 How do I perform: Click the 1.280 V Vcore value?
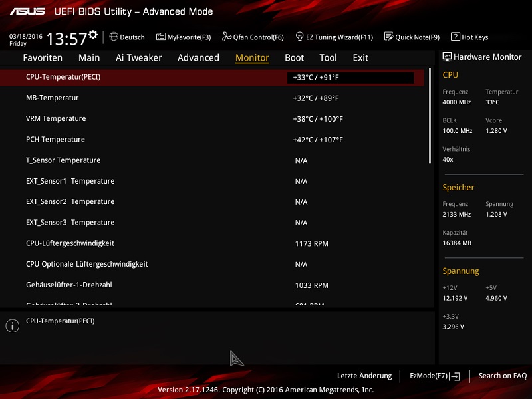point(496,131)
